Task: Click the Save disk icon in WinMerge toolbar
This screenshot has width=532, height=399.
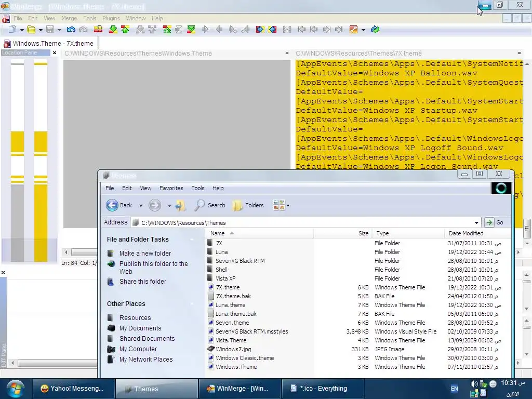Action: [50, 30]
